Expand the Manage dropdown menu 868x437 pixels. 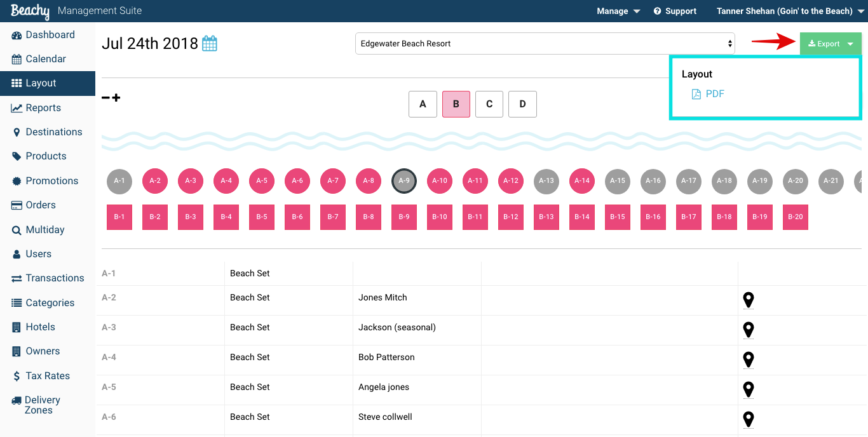point(618,11)
